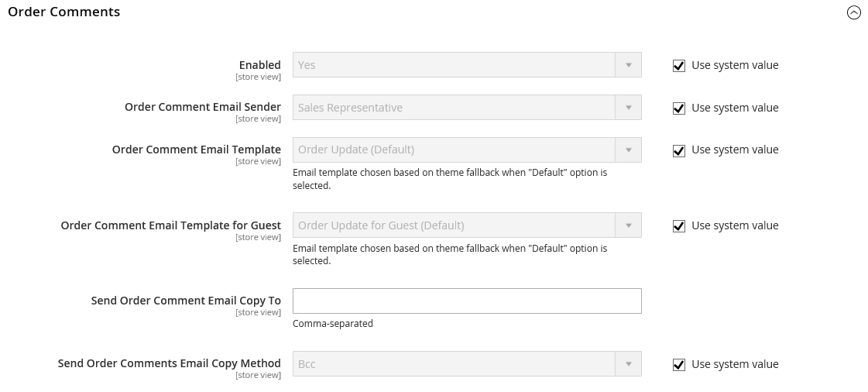868x392 pixels.
Task: Collapse the Order Comments section via circle icon
Action: point(853,12)
